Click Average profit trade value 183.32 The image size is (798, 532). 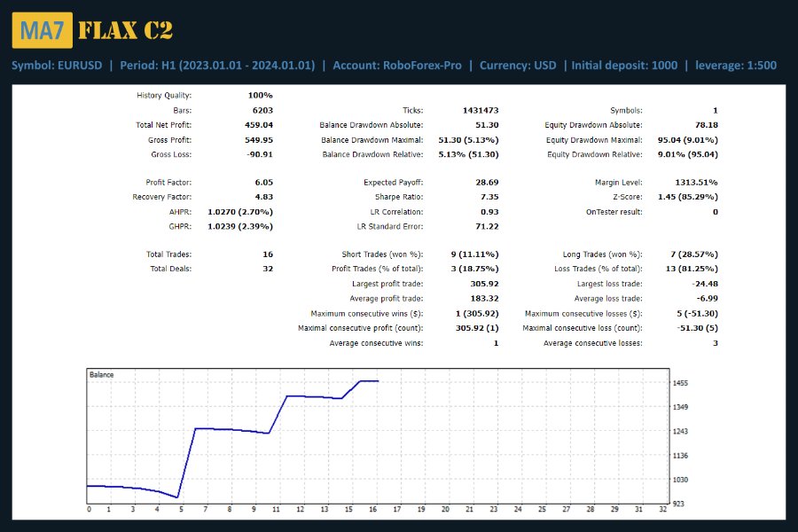click(484, 298)
